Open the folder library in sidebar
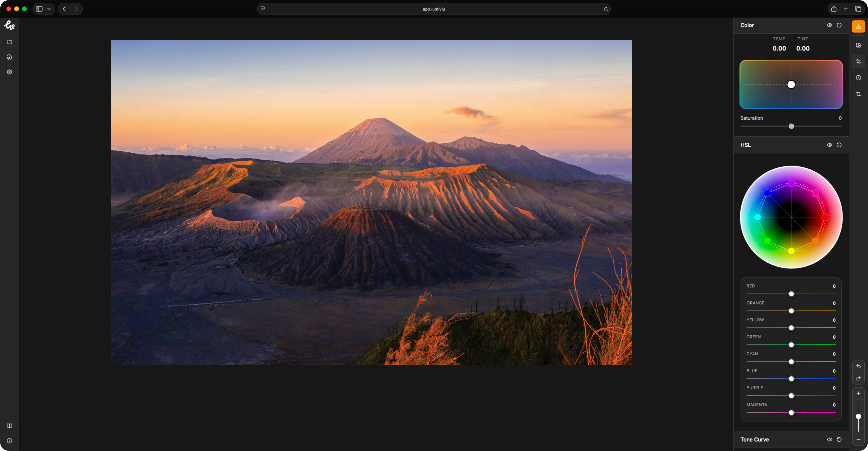868x451 pixels. (9, 42)
